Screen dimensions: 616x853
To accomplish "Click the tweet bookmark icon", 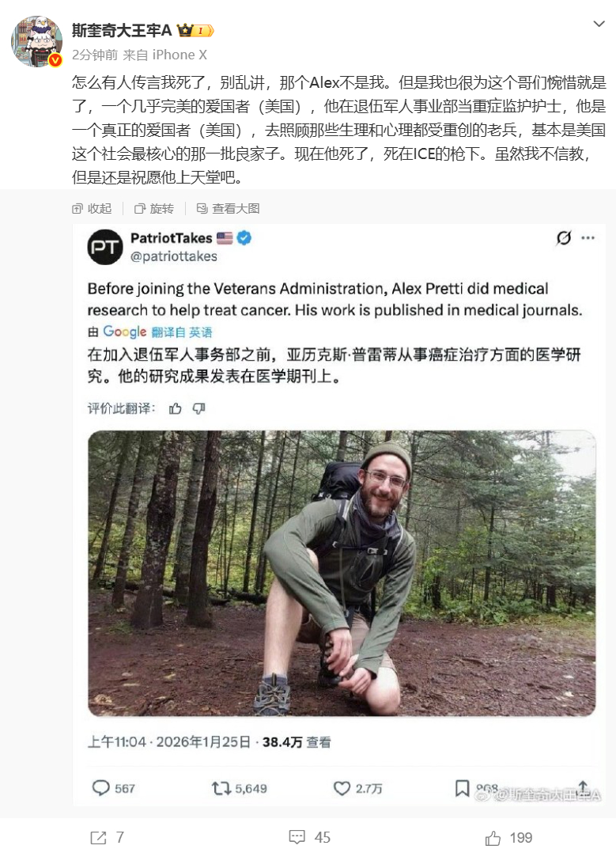I will point(462,788).
